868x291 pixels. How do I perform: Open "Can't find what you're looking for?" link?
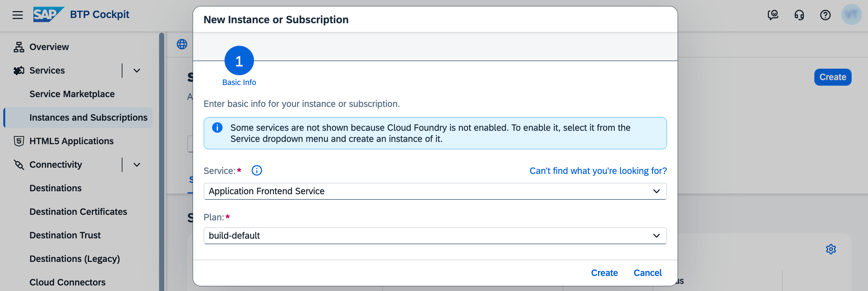(x=598, y=171)
